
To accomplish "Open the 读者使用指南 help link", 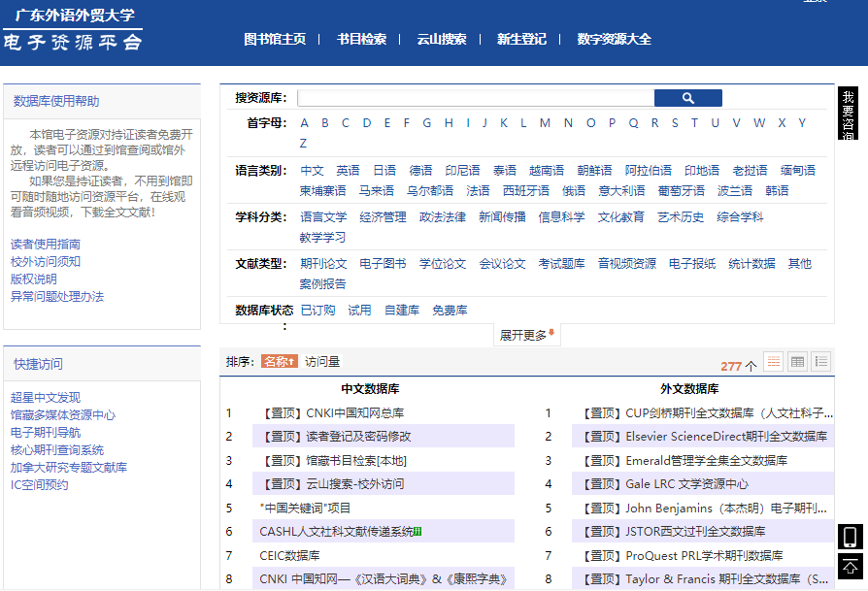I will (x=46, y=245).
